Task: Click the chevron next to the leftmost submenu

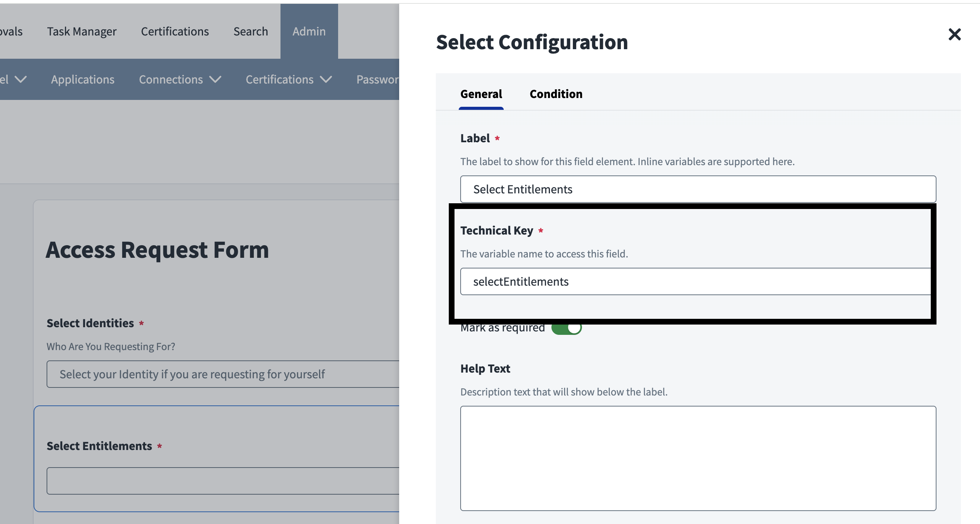Action: [21, 79]
